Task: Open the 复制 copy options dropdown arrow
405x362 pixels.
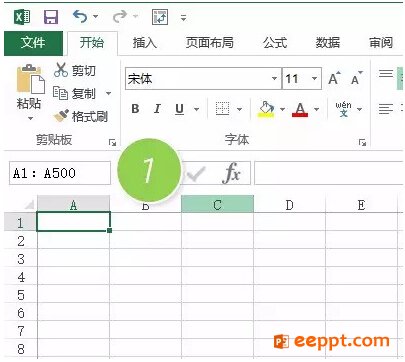Action: pyautogui.click(x=108, y=93)
